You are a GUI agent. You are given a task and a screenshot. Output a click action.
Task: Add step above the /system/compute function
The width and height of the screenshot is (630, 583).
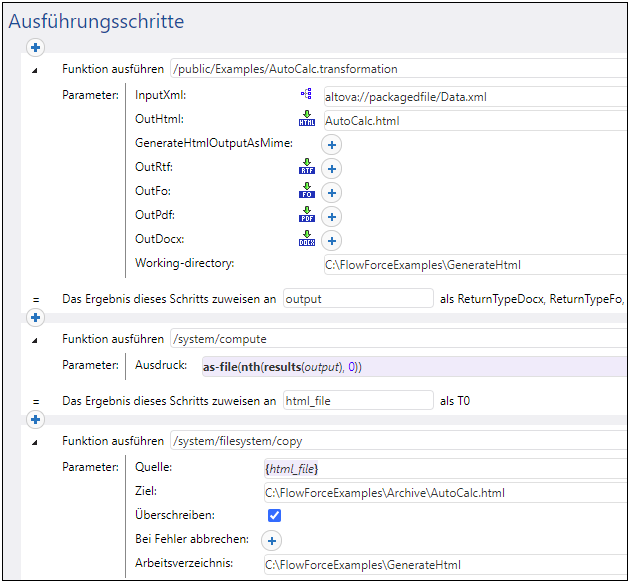(x=35, y=318)
